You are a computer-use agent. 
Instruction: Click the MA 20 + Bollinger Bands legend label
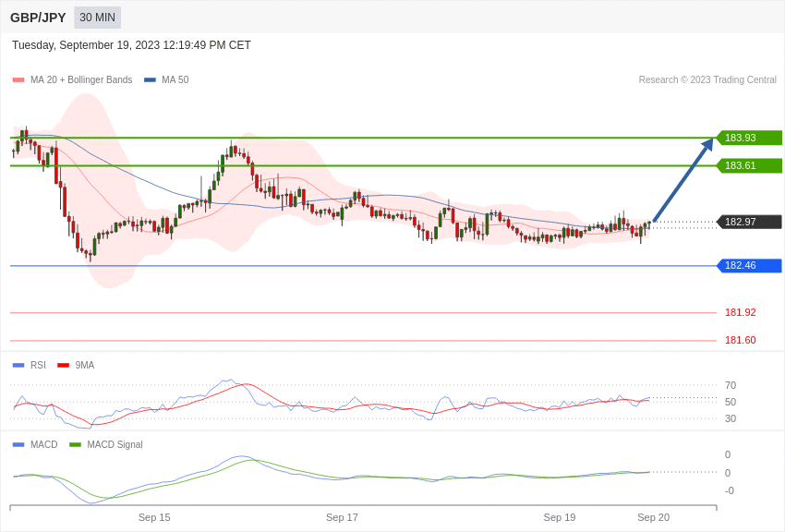tap(81, 79)
